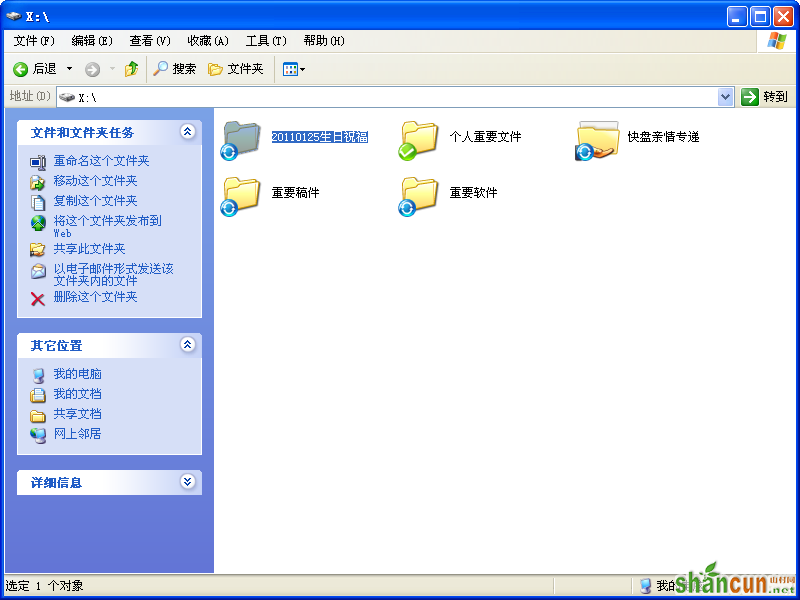Click the 重要软件 folder name
This screenshot has width=800, height=600.
[x=473, y=193]
